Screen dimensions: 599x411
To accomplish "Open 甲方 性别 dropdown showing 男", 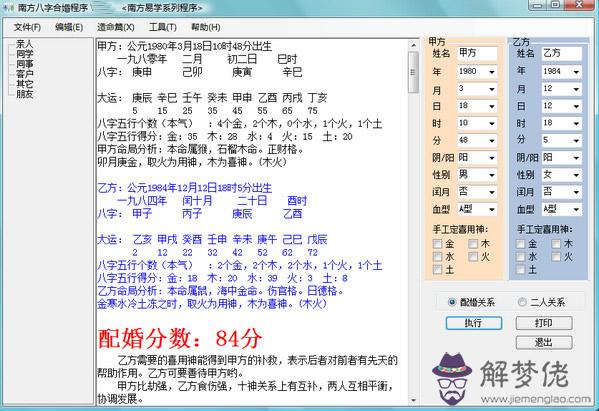I will click(477, 175).
